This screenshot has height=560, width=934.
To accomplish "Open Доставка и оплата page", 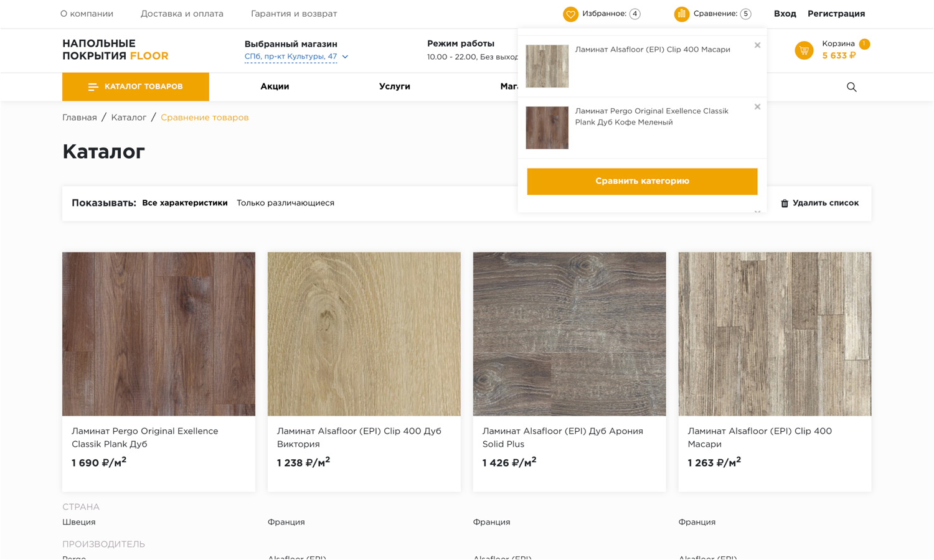I will (x=182, y=14).
